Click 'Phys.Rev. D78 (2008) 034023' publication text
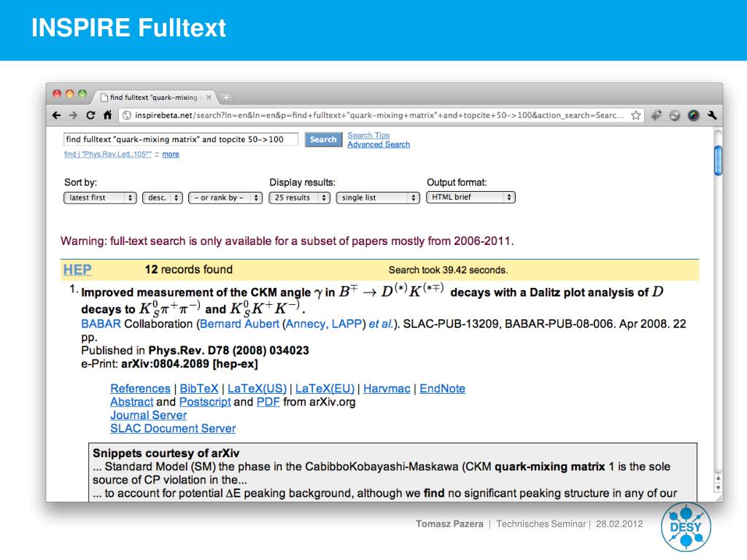747x560 pixels. point(228,351)
